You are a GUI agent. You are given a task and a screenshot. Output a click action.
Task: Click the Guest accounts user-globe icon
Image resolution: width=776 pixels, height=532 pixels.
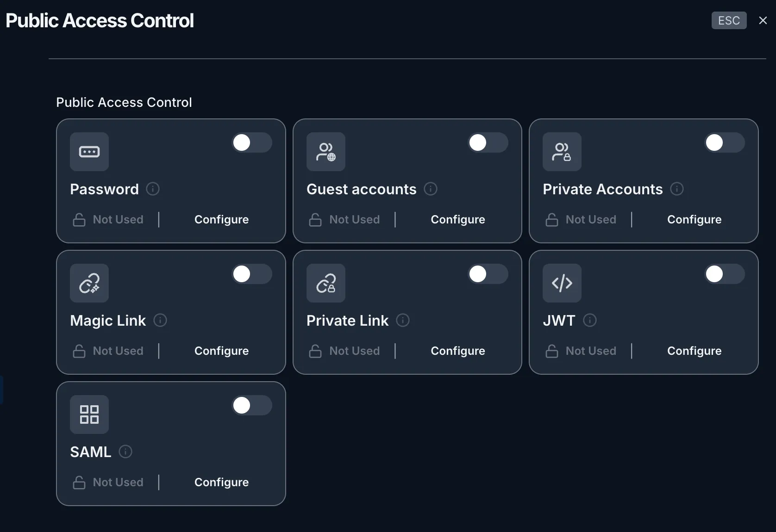coord(326,152)
